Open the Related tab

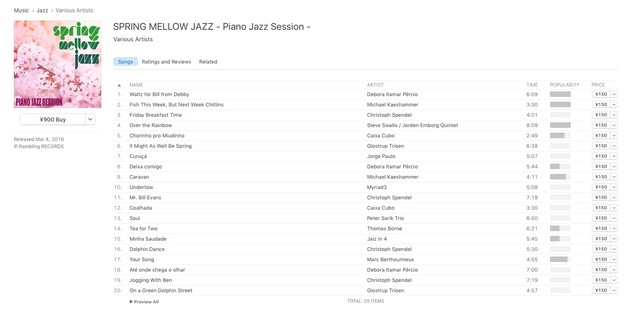tap(208, 62)
